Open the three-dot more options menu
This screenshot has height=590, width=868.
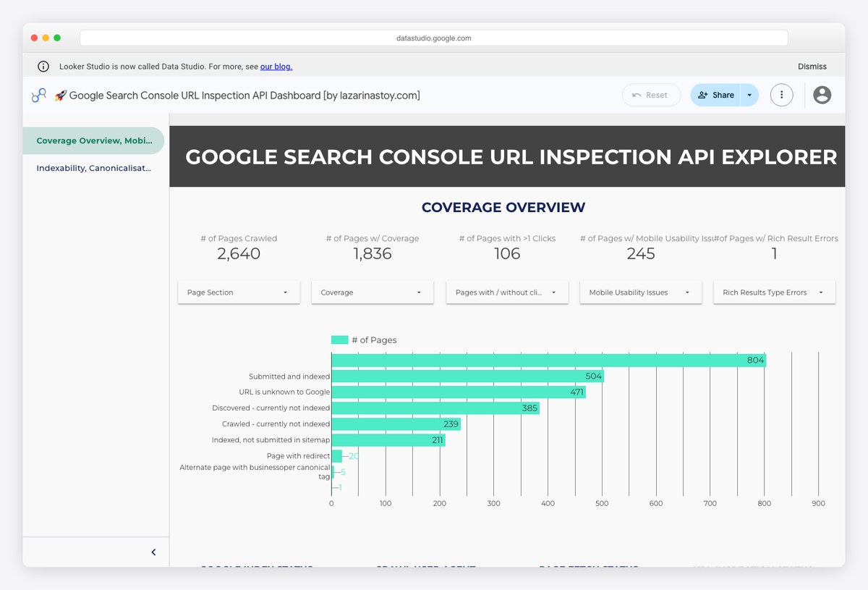tap(781, 95)
